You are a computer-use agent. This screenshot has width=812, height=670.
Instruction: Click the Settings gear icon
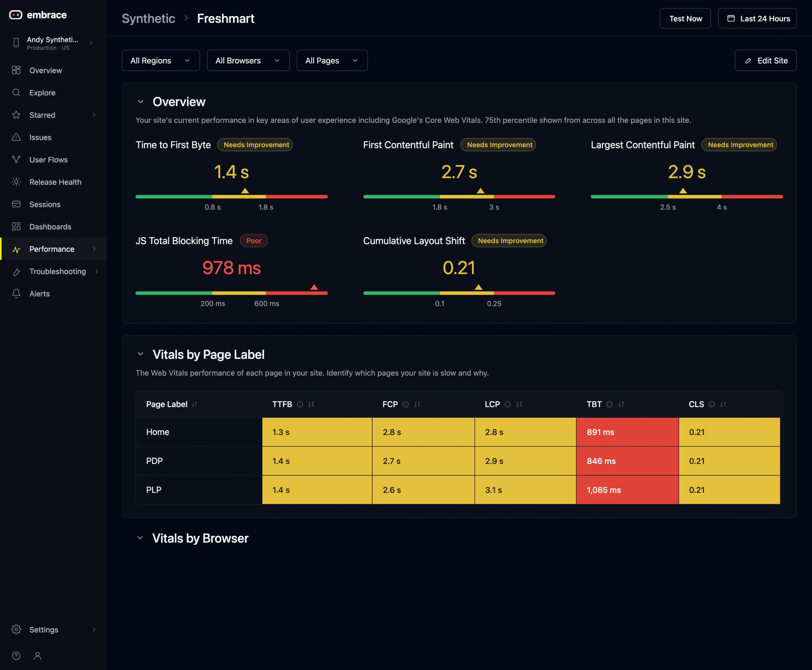(x=16, y=629)
